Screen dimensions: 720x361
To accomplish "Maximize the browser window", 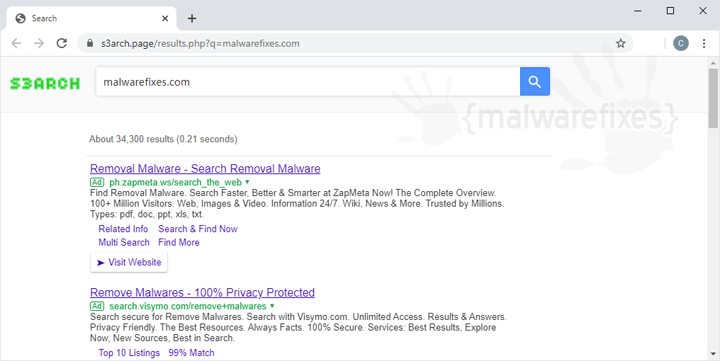I will tap(670, 11).
